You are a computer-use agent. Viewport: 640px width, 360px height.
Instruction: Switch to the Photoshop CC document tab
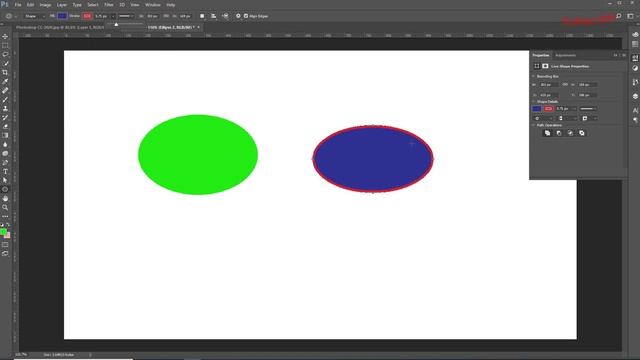point(60,27)
